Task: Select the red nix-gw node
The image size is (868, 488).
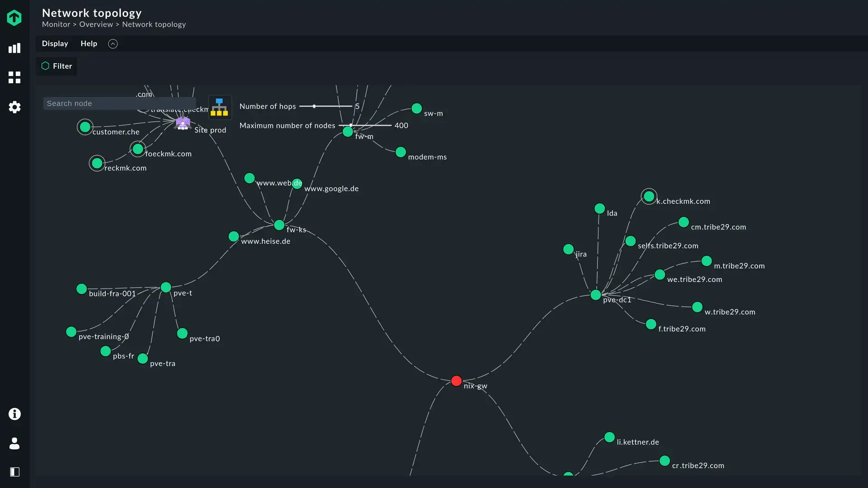Action: tap(456, 381)
